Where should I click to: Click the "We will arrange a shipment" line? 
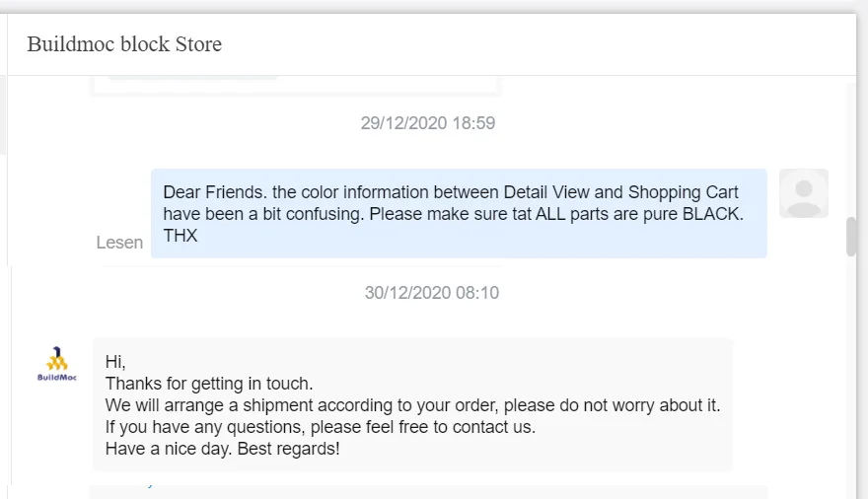(412, 405)
